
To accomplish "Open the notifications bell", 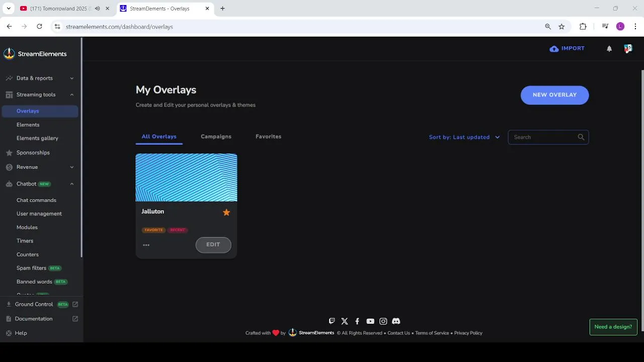I will click(609, 49).
